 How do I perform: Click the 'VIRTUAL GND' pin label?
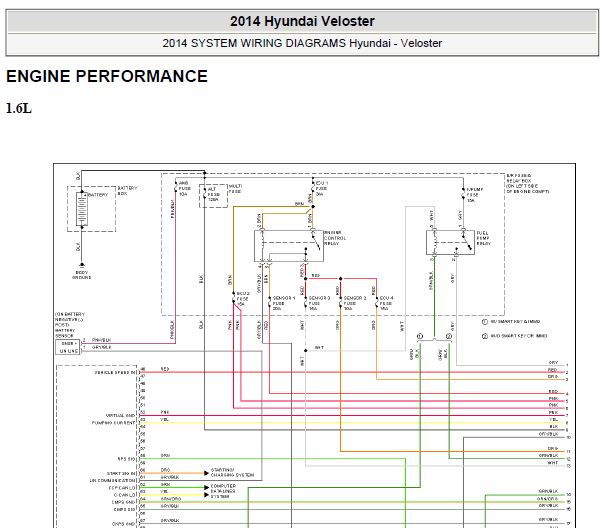tap(120, 415)
